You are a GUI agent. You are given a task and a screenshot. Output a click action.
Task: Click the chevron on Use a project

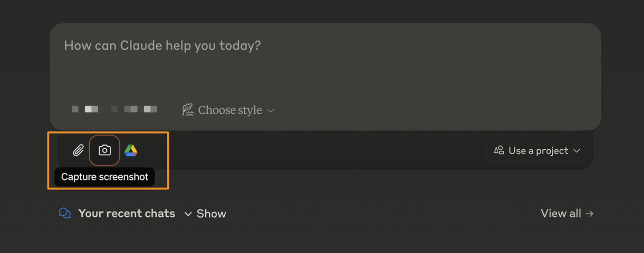[x=577, y=151]
